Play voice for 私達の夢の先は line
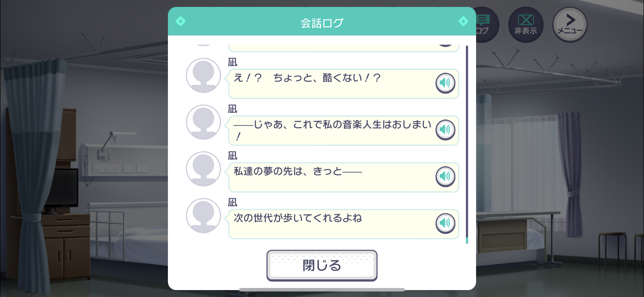This screenshot has height=297, width=644. (445, 177)
